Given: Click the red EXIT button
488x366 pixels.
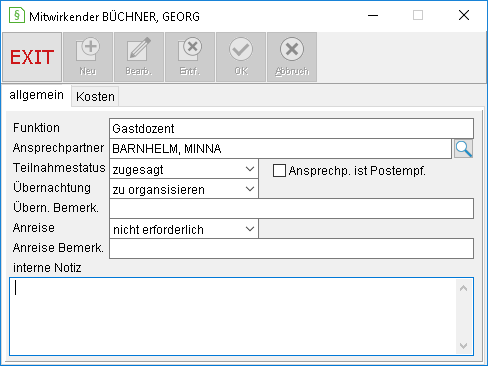Looking at the screenshot, I should click(x=32, y=57).
